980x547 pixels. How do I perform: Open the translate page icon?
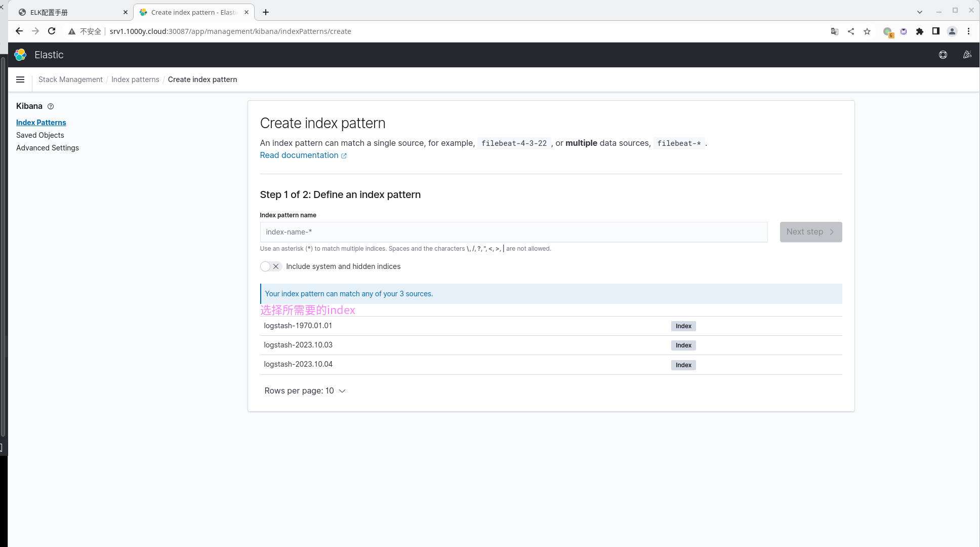[x=835, y=31]
